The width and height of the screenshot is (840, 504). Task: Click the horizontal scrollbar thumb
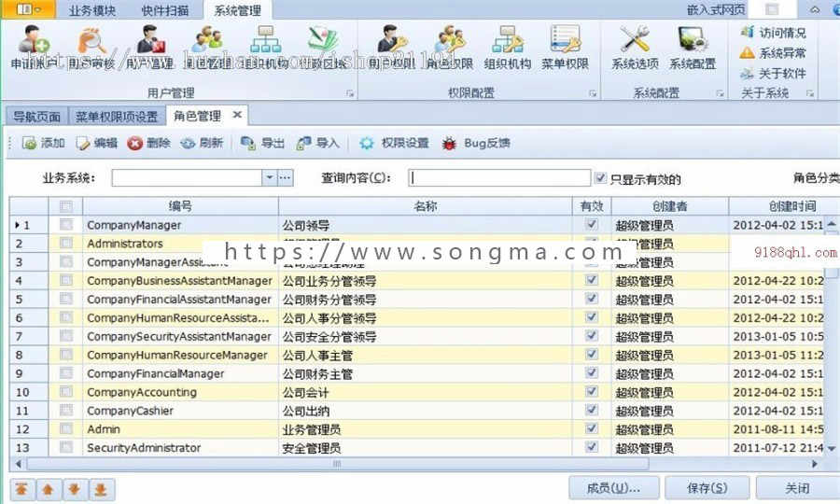[338, 464]
